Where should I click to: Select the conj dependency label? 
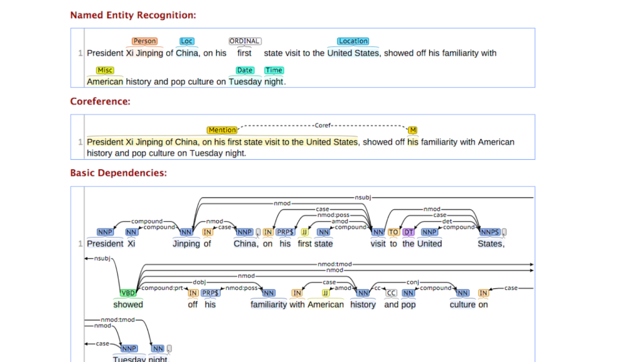tap(413, 282)
